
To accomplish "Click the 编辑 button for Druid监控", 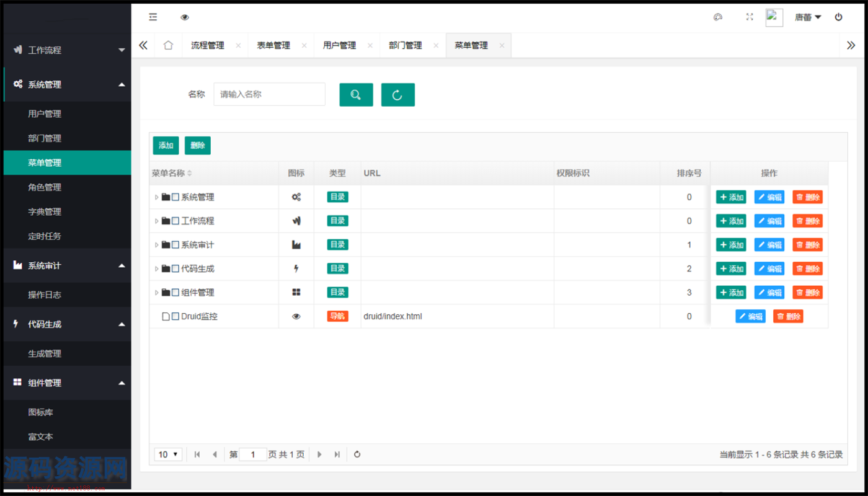I will tap(750, 316).
